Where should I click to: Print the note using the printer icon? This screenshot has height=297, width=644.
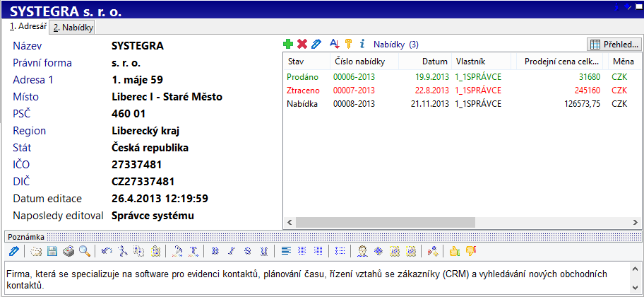[68, 251]
